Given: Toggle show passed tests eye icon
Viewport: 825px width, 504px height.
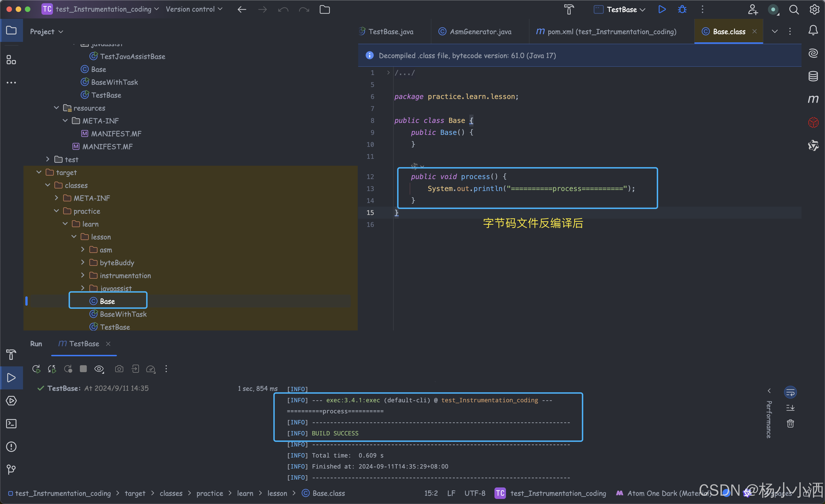Looking at the screenshot, I should click(x=99, y=369).
